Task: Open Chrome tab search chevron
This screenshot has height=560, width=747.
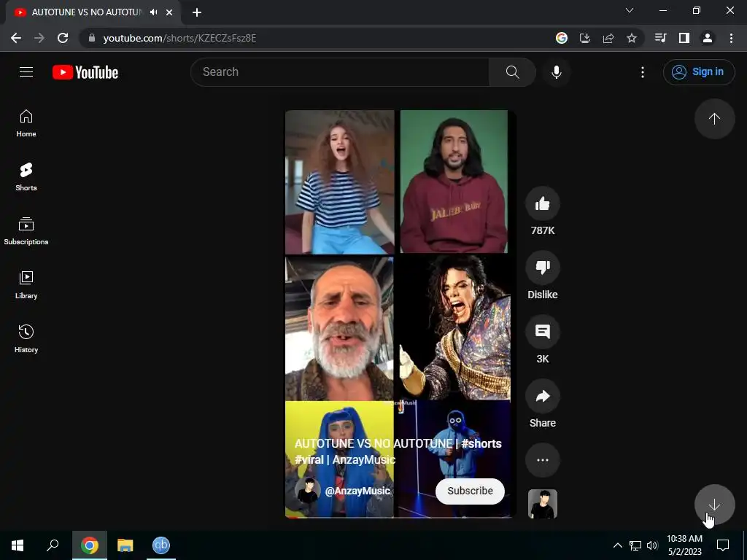Action: click(x=630, y=10)
